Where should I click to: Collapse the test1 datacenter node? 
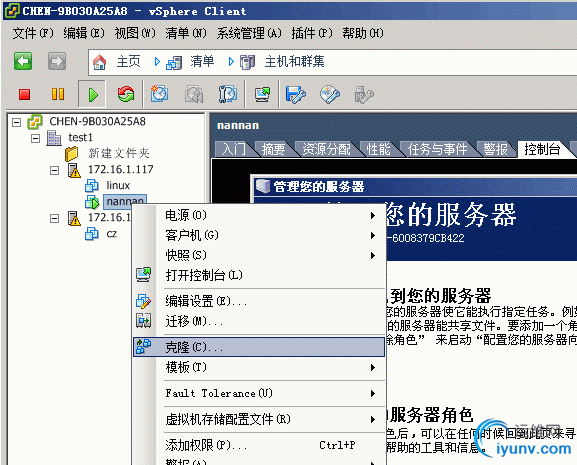point(36,139)
